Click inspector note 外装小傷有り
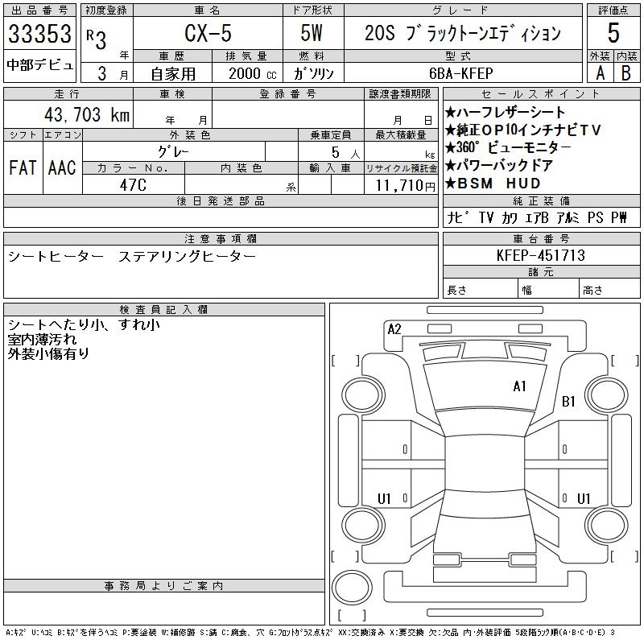The width and height of the screenshot is (644, 644). [x=48, y=353]
